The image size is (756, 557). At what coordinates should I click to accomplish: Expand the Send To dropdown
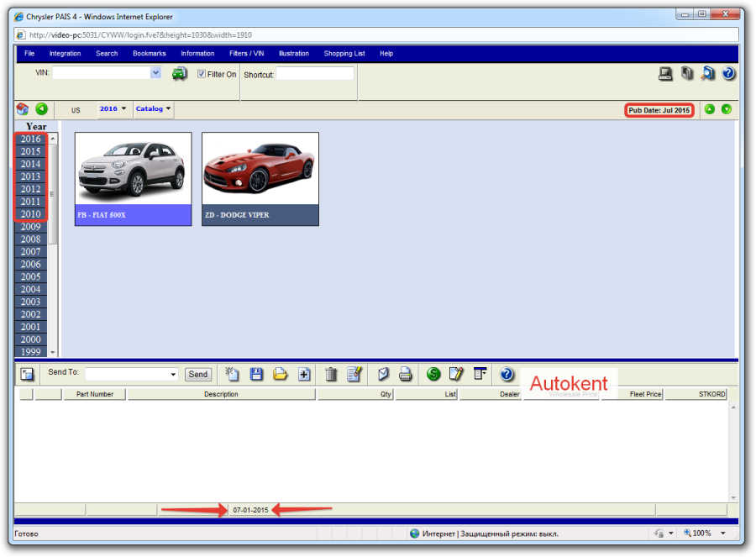tap(173, 374)
